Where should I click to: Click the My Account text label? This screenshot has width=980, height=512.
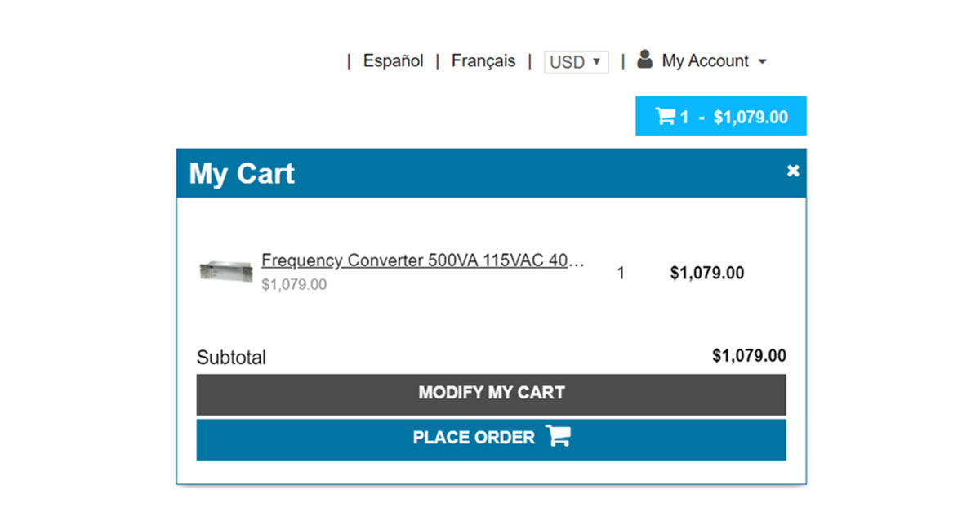(705, 61)
